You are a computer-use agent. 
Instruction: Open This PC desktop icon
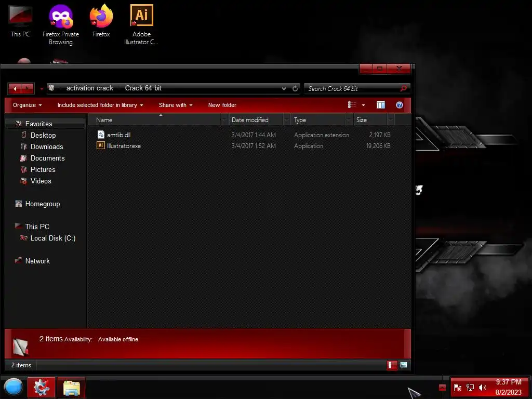pos(20,21)
